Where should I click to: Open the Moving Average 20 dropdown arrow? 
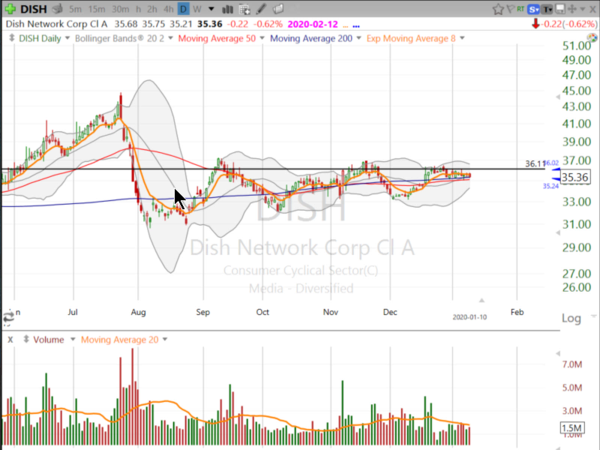165,339
